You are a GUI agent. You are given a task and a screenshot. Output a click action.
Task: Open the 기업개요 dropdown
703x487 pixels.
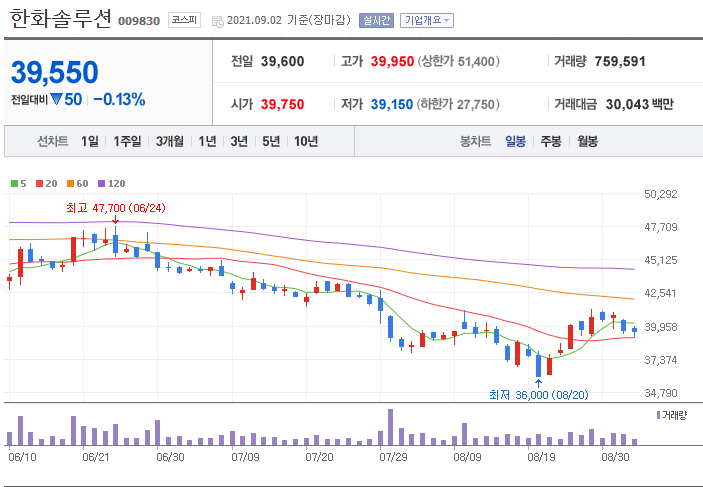point(427,20)
